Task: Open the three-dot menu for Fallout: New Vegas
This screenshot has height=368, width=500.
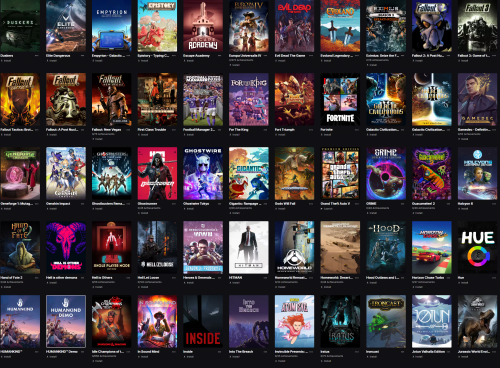Action: 128,130
